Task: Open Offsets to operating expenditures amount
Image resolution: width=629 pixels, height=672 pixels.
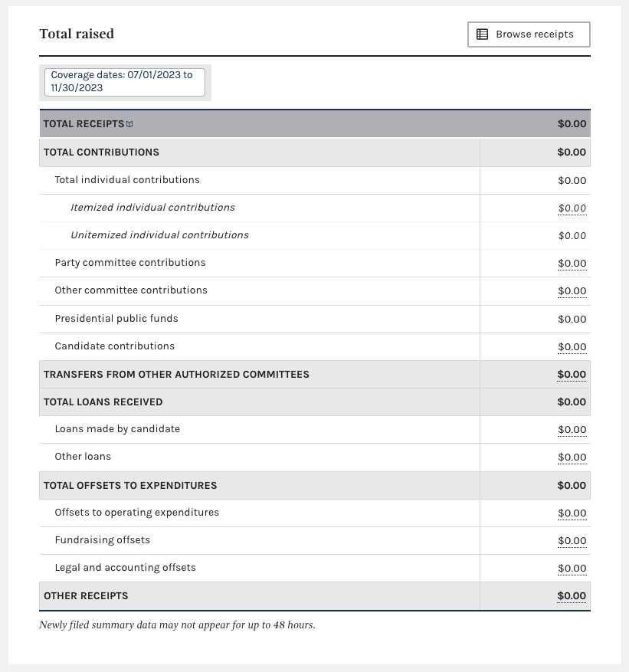Action: (572, 513)
